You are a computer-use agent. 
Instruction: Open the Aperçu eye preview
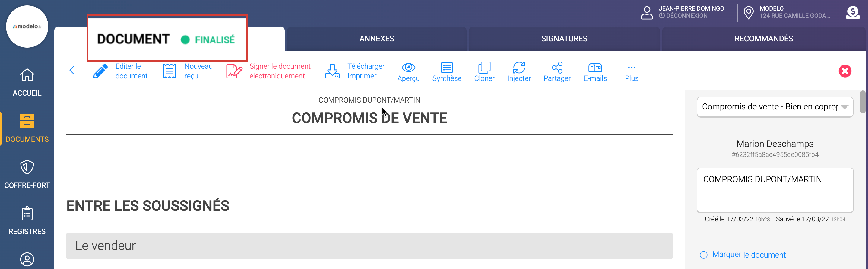408,68
